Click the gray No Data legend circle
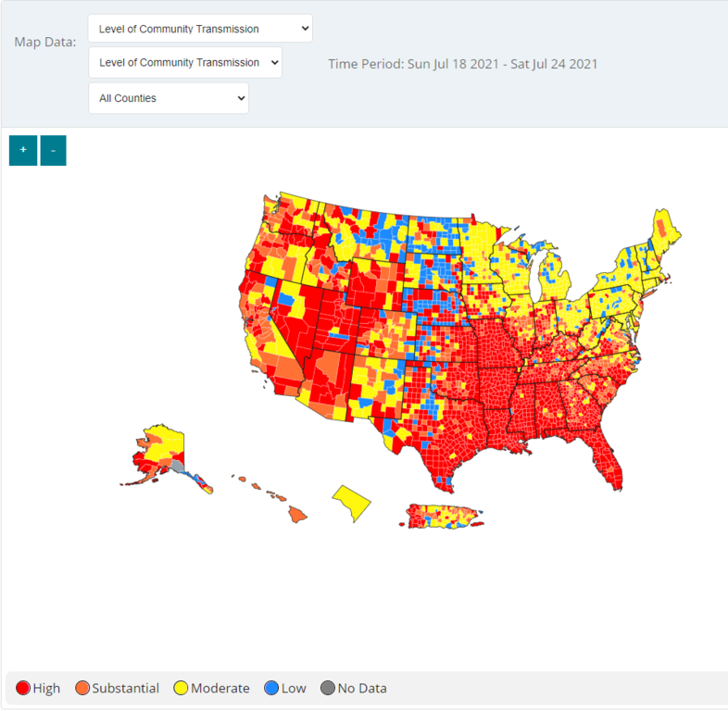This screenshot has height=711, width=728. click(x=328, y=689)
